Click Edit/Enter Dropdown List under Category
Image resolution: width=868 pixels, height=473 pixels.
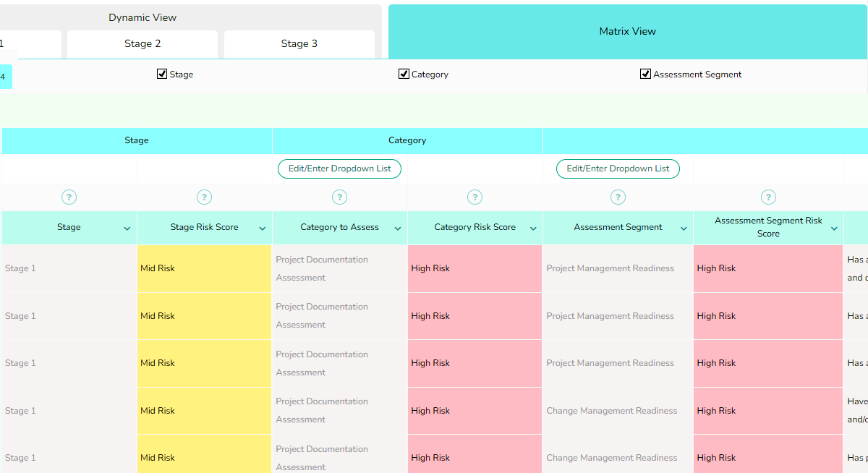coord(339,169)
